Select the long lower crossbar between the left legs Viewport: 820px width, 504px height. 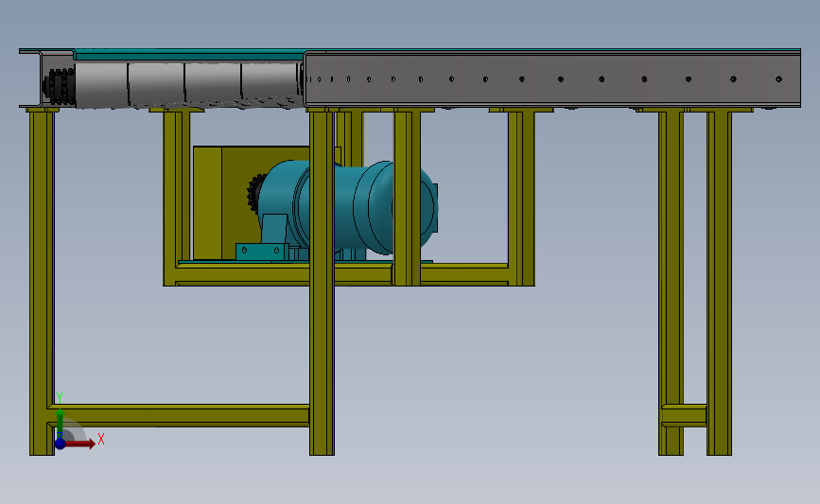179,415
